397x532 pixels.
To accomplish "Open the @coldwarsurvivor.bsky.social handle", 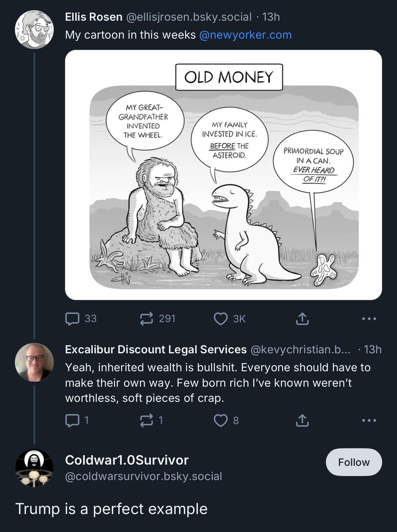I will coord(143,476).
